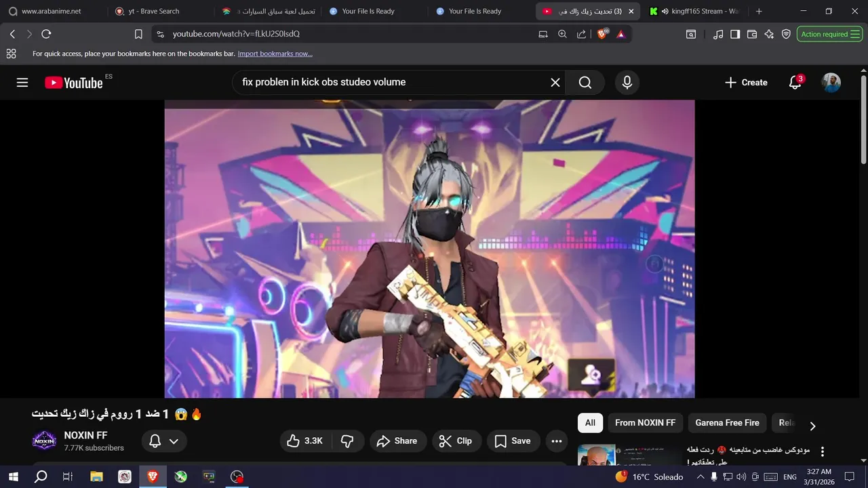Screen dimensions: 868x488
Task: Click the Create button
Action: click(x=746, y=82)
